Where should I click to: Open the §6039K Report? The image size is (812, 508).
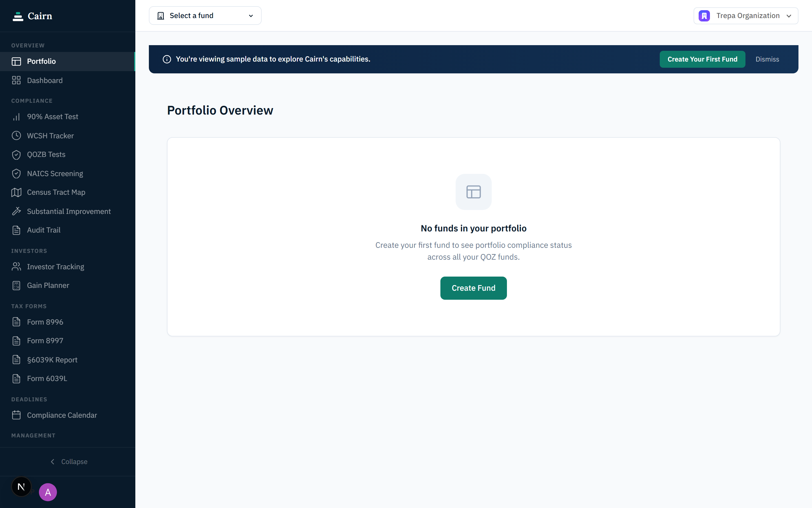67,360
